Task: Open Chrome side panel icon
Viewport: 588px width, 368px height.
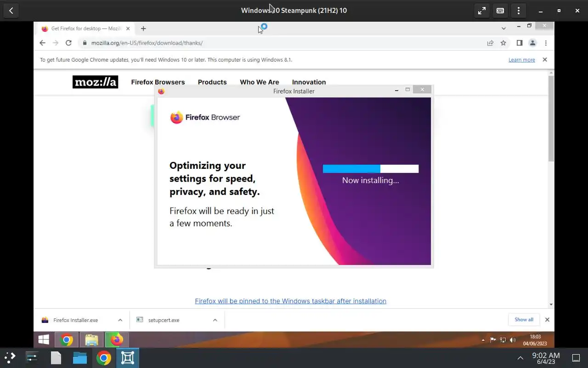Action: (520, 43)
